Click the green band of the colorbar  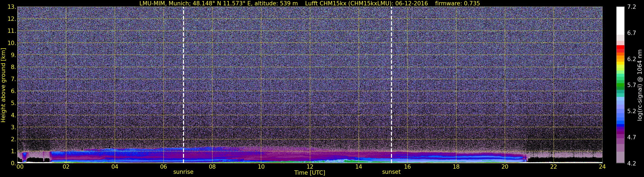620,85
